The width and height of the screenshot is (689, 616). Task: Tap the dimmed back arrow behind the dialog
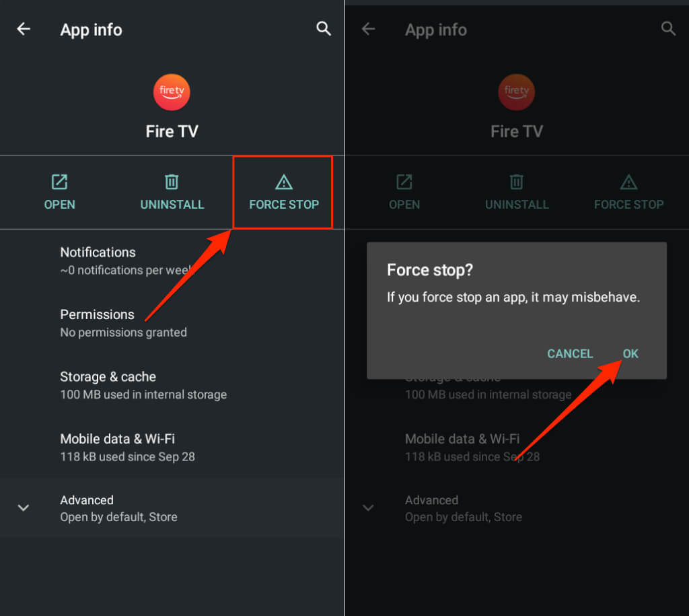(x=368, y=29)
